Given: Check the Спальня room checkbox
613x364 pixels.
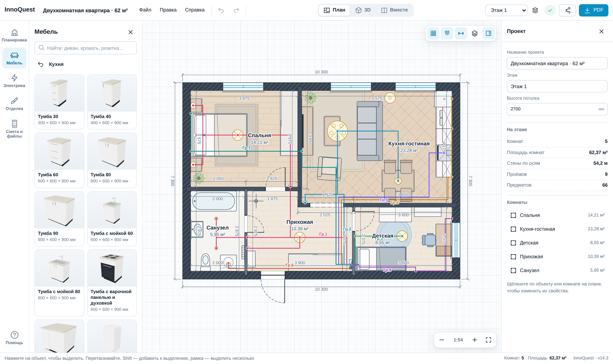Looking at the screenshot, I should 513,215.
